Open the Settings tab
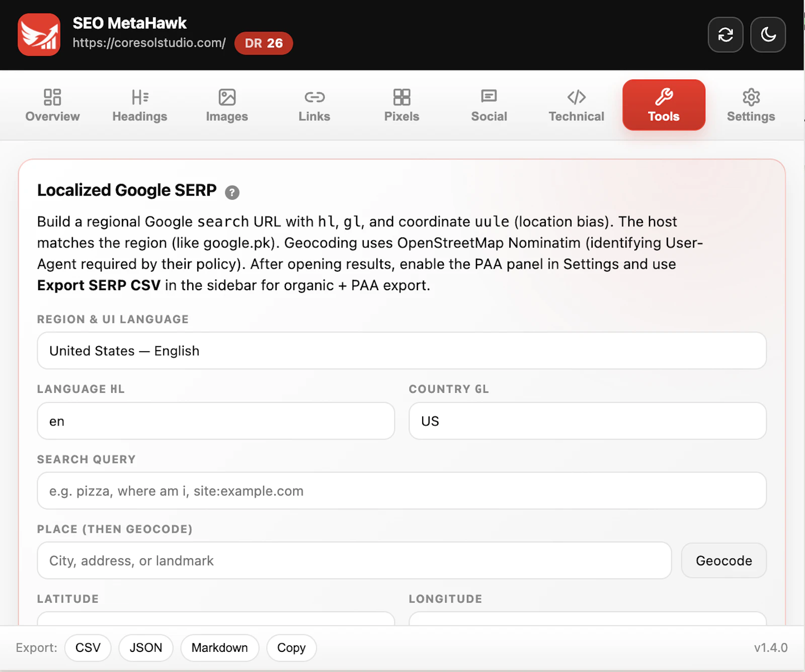 [751, 105]
